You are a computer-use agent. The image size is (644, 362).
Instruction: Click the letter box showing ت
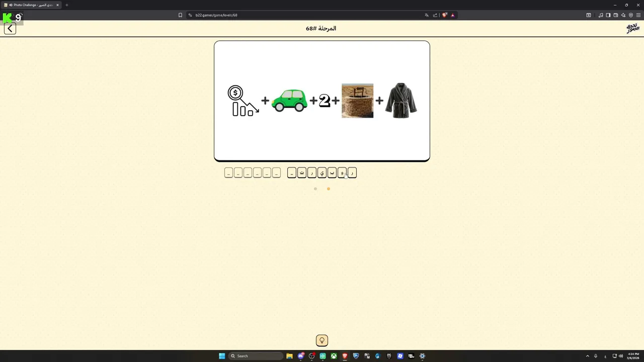301,173
